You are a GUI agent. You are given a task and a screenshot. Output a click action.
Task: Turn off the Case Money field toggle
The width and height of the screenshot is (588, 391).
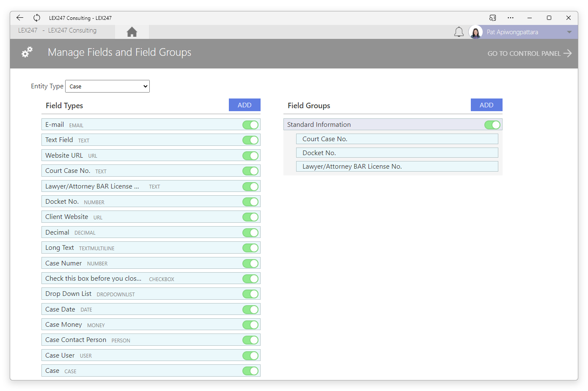(x=250, y=325)
